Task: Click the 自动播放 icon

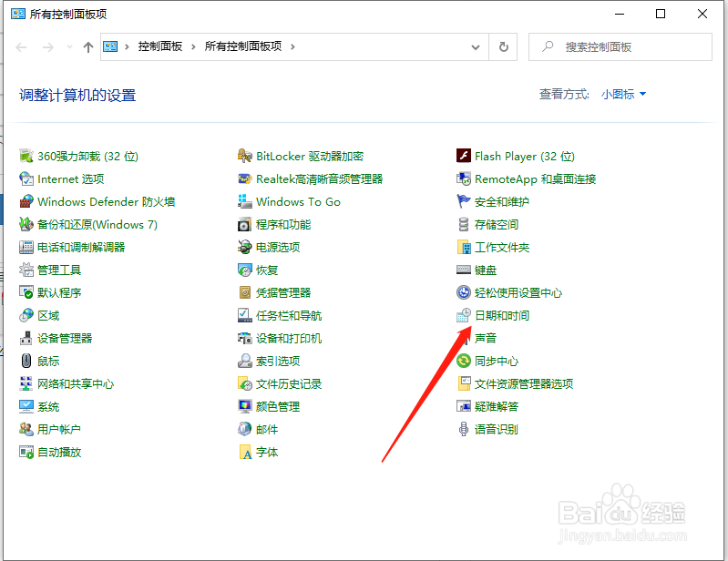Action: click(26, 452)
